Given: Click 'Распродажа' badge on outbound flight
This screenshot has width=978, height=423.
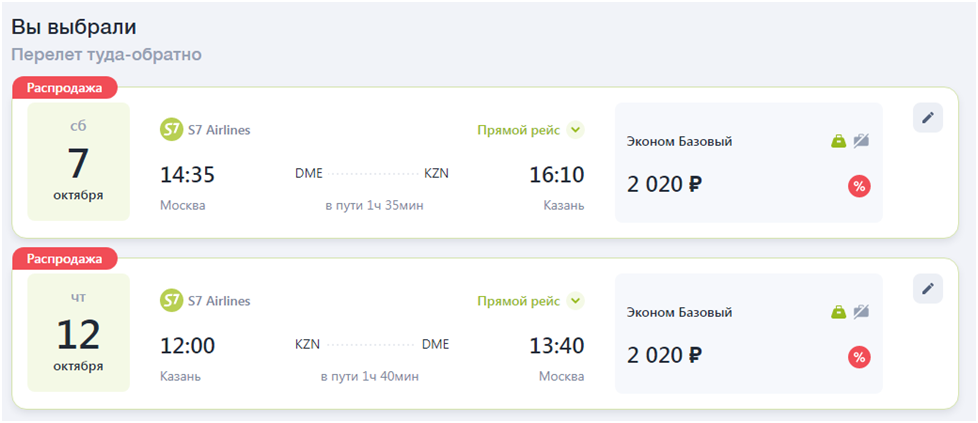Looking at the screenshot, I should pos(64,88).
